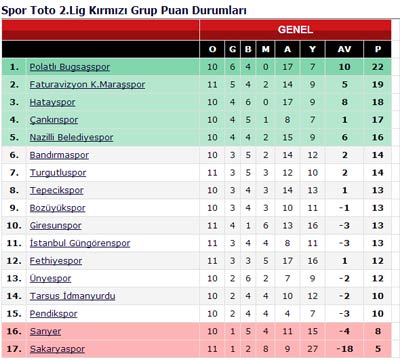
Task: Click the GENEL header tab
Action: [x=295, y=30]
